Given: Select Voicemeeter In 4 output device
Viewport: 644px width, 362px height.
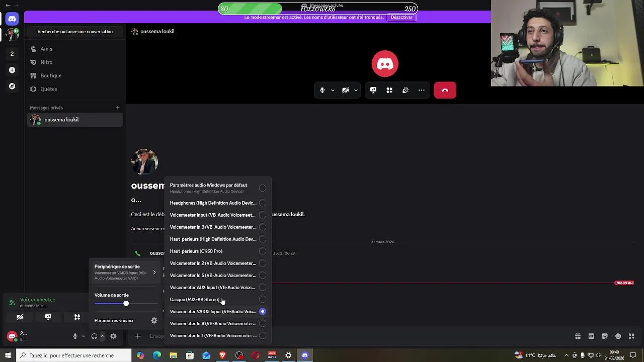Looking at the screenshot, I should click(x=218, y=324).
